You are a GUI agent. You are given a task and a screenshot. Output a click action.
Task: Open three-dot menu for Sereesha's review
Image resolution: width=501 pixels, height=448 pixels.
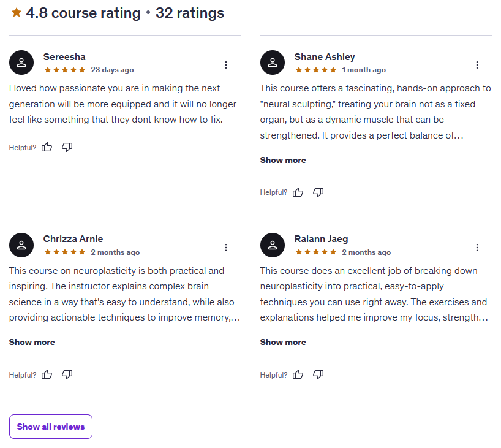tap(226, 65)
